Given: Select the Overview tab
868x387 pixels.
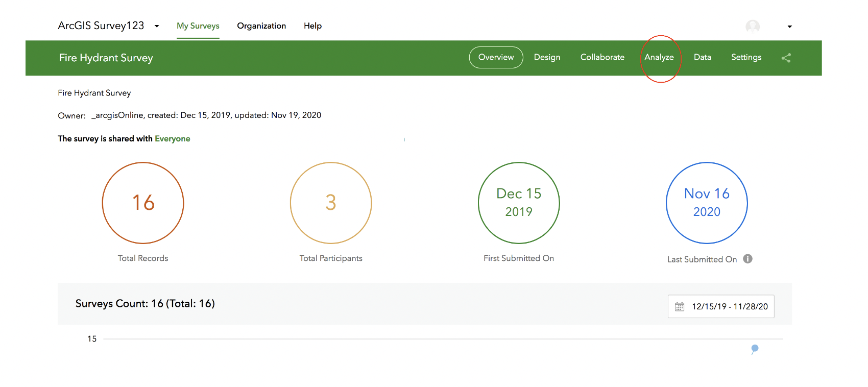Looking at the screenshot, I should coord(496,57).
